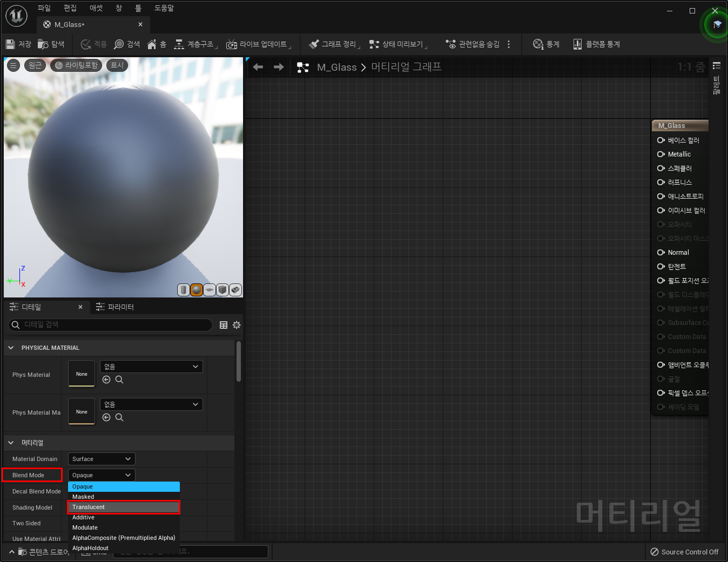Screen dimensions: 728x562
Task: Choose Translucent from Blend Mode list
Action: 124,507
